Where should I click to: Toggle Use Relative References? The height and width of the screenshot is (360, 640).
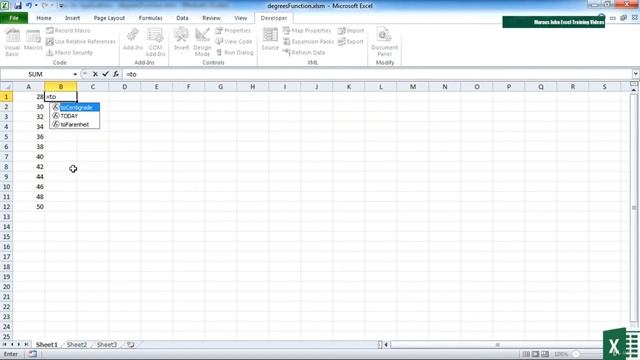80,42
